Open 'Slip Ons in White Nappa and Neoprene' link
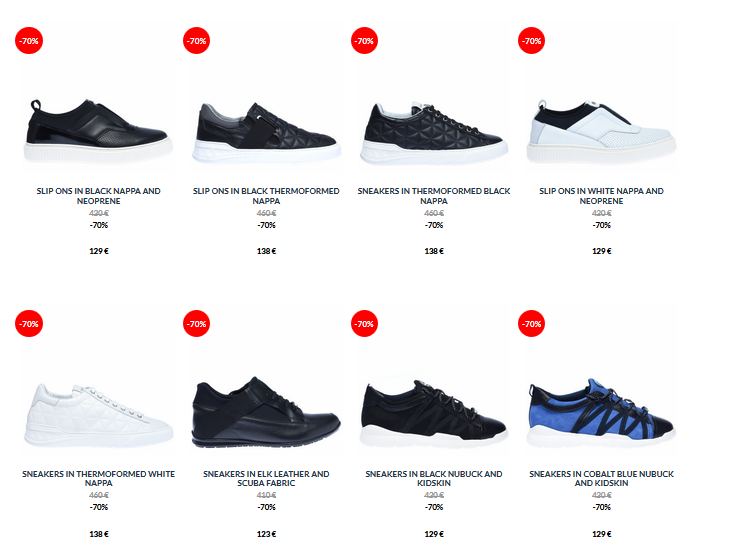731x556 pixels. coord(601,196)
